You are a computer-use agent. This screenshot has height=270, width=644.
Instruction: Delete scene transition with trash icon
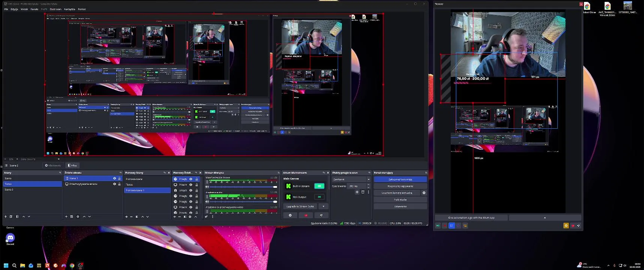pos(363,192)
